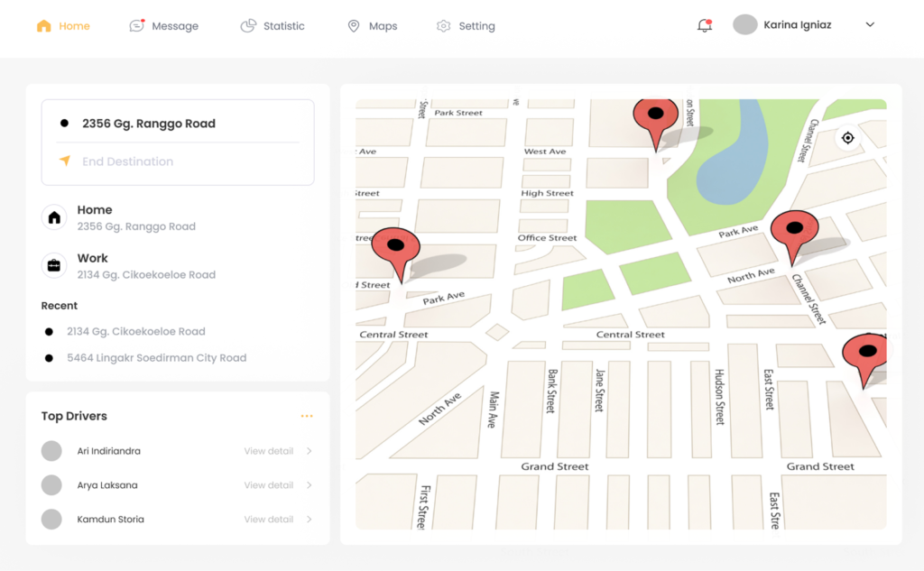The width and height of the screenshot is (924, 571).
Task: Click Karina Igniaz profile avatar
Action: coord(744,25)
